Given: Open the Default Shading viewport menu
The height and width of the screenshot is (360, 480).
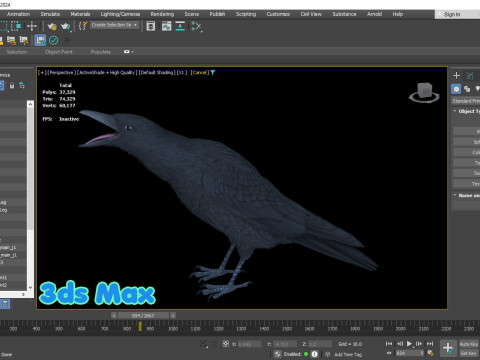Looking at the screenshot, I should point(157,72).
